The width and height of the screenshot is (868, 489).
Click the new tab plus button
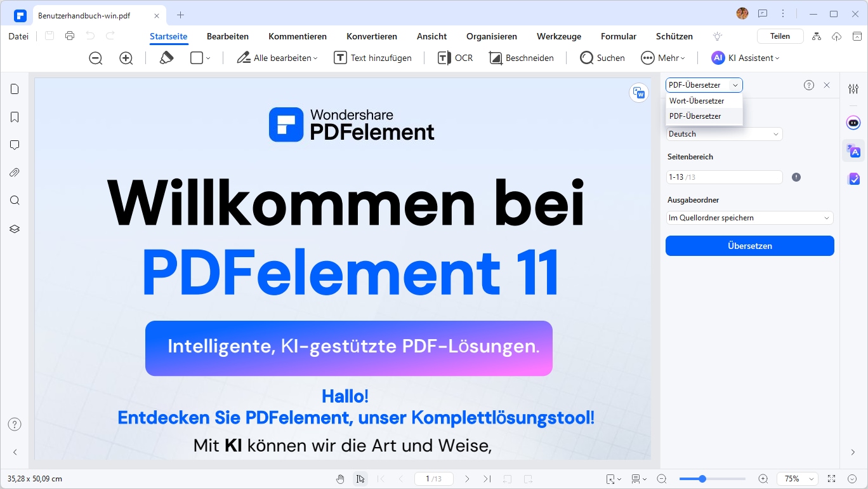[x=181, y=15]
